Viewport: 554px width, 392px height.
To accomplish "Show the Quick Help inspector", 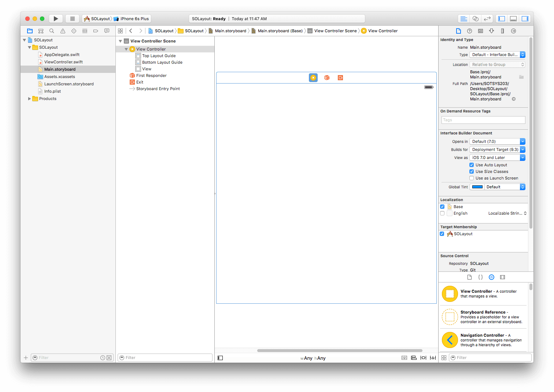I will (469, 31).
